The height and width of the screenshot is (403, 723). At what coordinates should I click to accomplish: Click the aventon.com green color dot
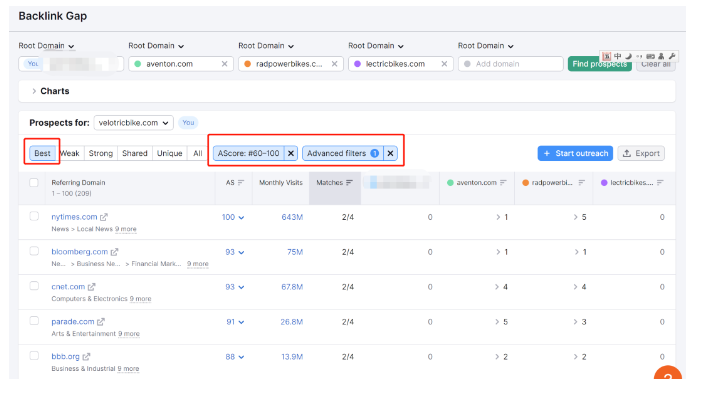click(x=137, y=64)
